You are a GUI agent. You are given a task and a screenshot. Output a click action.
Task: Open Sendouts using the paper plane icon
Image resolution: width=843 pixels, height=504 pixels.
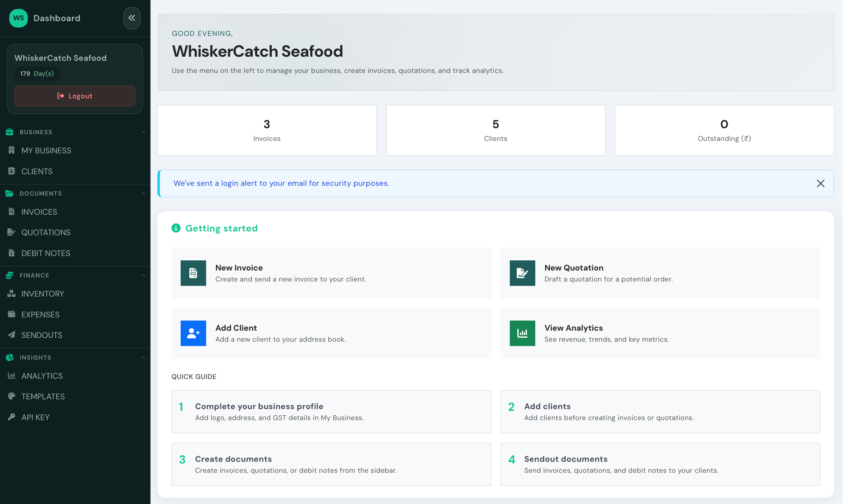[11, 335]
